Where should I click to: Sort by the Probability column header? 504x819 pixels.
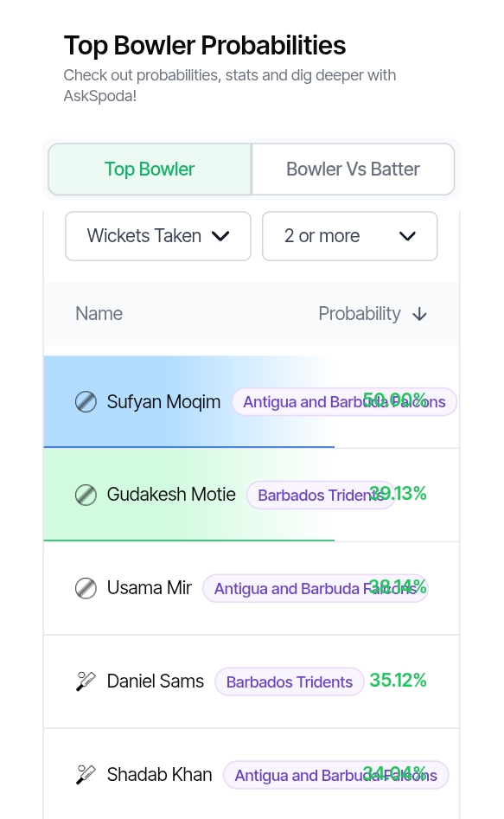360,313
